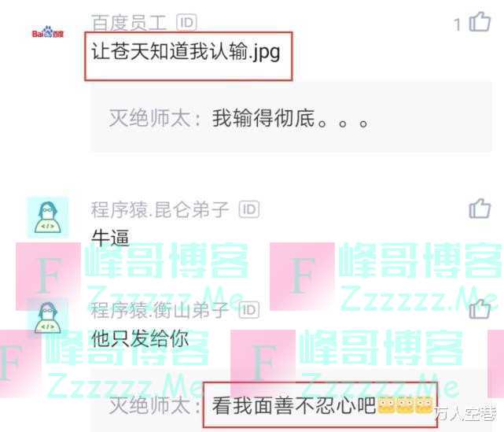Screen dimensions: 504x432
Task: Tap the ID badge beside 程序猿.衡山弟子
Action: [x=249, y=310]
